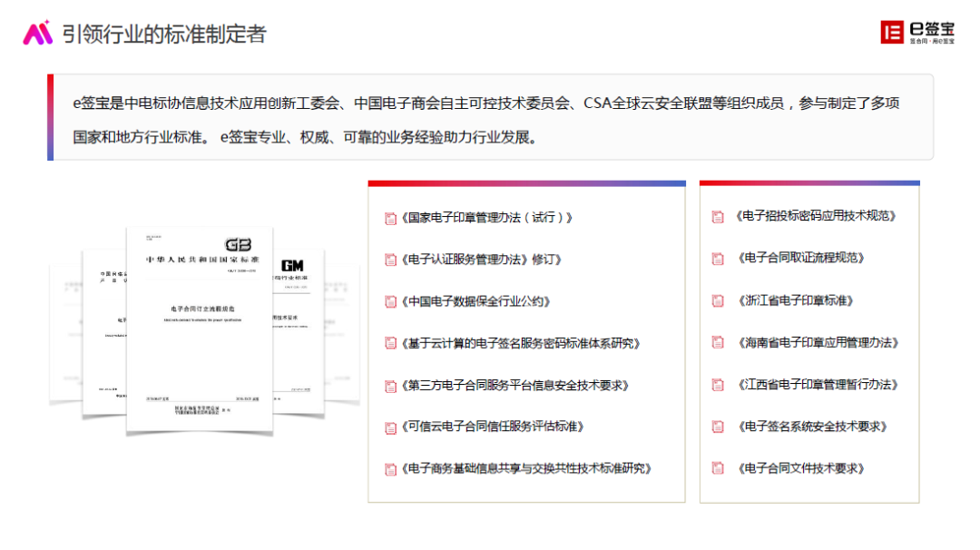Click the icon beside 《江西省电子印章管理暂行办法》
This screenshot has width=980, height=550.
718,385
